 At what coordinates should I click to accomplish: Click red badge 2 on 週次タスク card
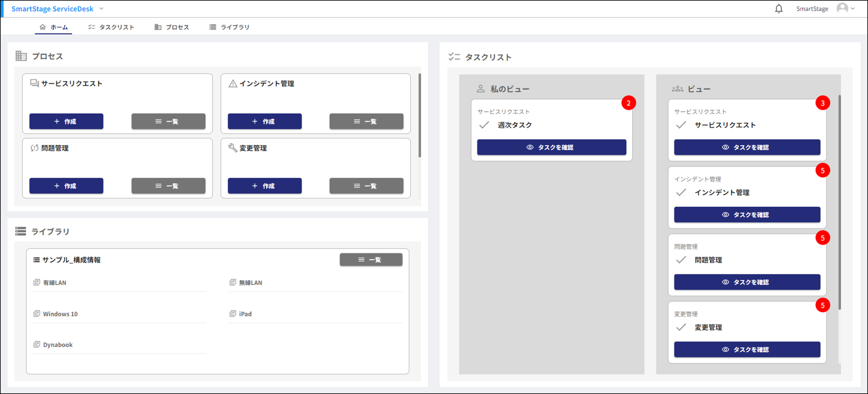[x=628, y=103]
